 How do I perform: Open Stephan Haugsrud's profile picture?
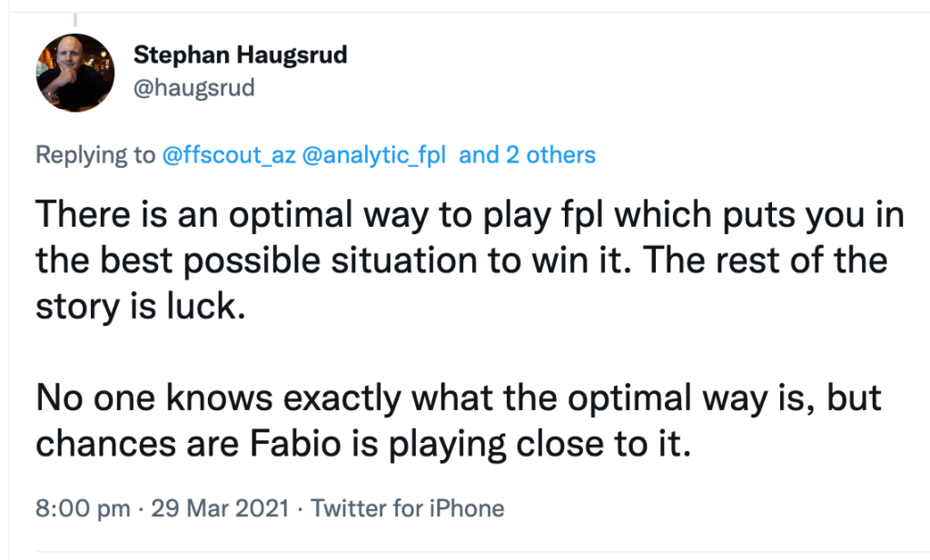[74, 73]
